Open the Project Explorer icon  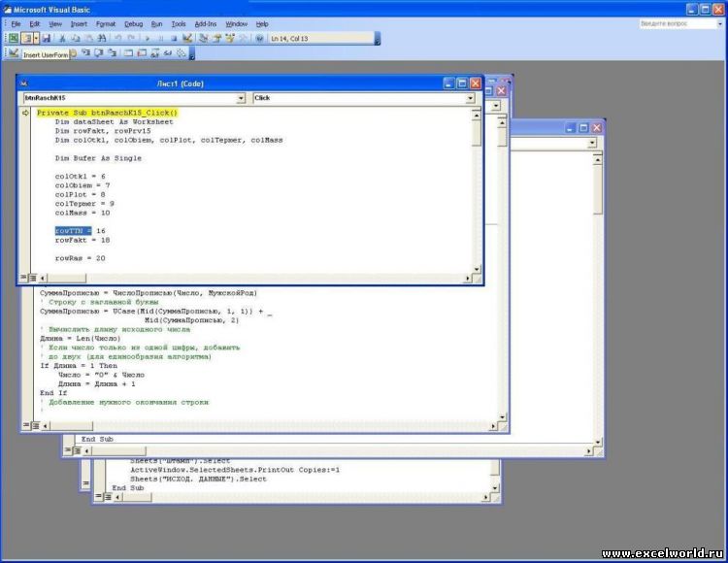tap(204, 38)
